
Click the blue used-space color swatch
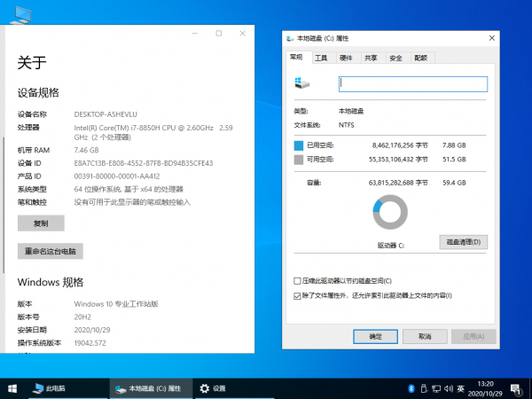coord(299,146)
